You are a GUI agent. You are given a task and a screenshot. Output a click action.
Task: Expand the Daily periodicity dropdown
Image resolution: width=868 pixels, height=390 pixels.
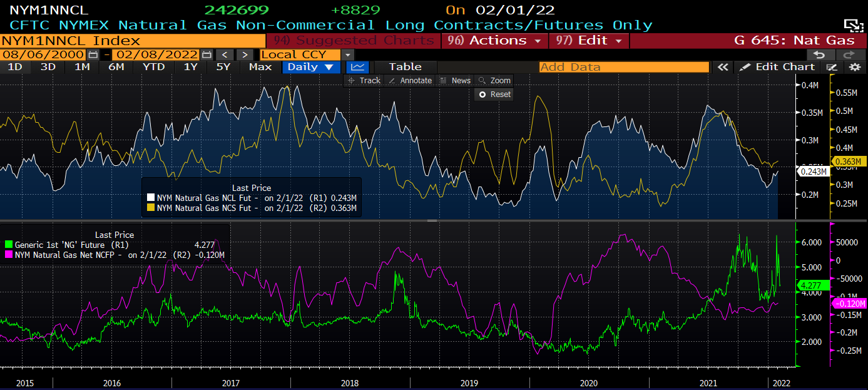pos(311,67)
